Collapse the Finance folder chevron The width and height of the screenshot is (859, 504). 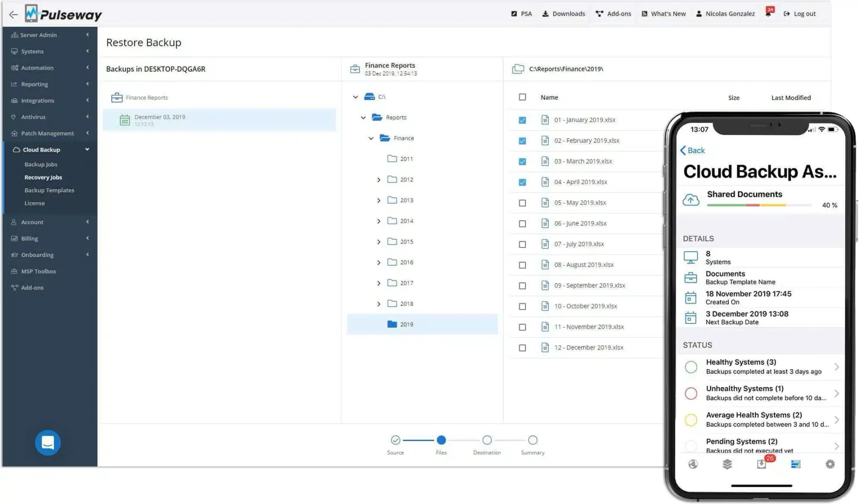click(x=371, y=138)
